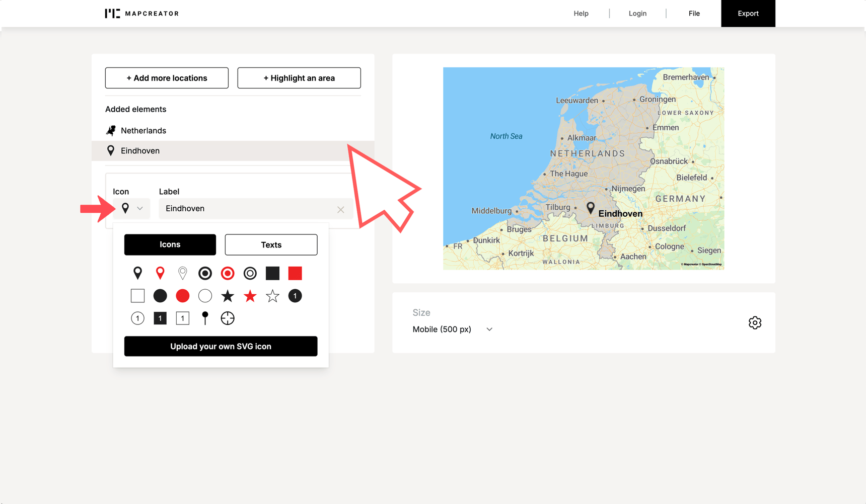This screenshot has width=866, height=504.
Task: Select the gray outlined pin icon
Action: [x=182, y=273]
